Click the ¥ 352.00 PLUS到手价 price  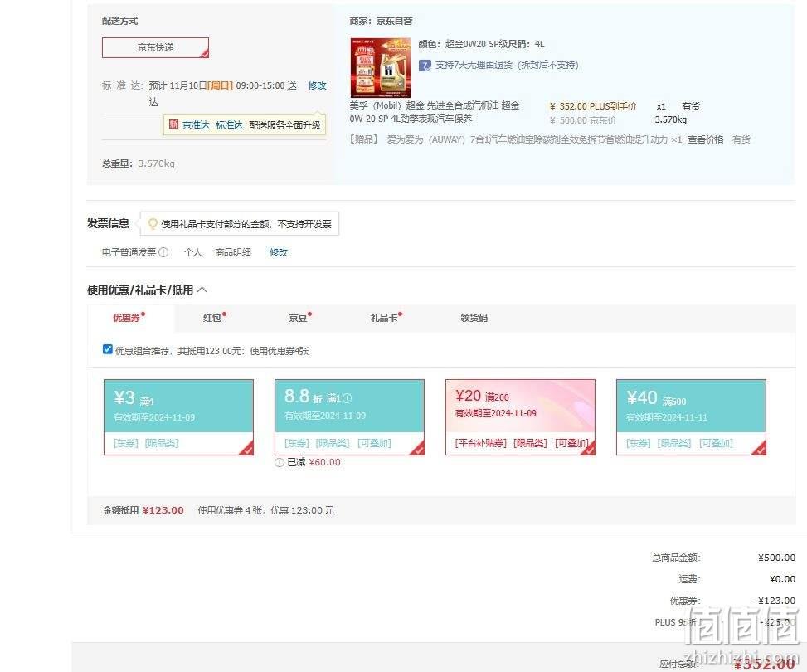[593, 106]
